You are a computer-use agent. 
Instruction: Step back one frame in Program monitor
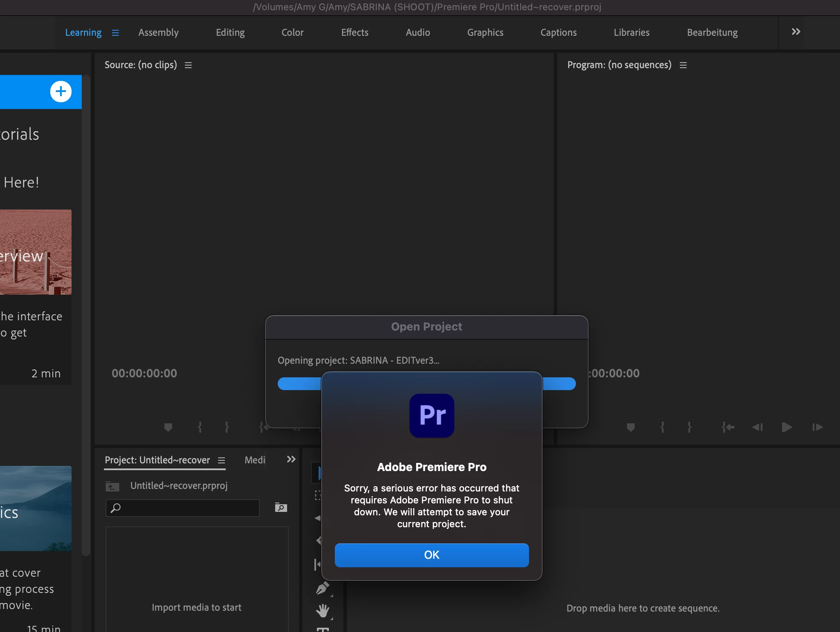[x=757, y=427]
